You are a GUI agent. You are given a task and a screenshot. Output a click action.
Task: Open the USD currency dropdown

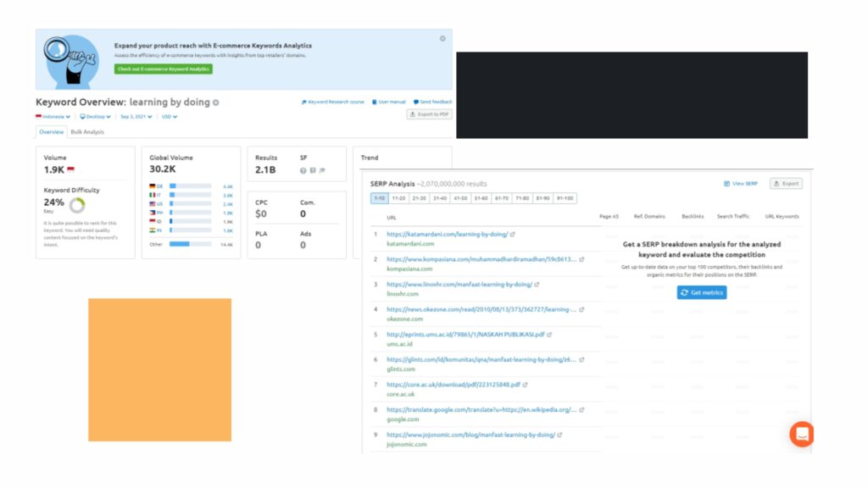pos(170,117)
